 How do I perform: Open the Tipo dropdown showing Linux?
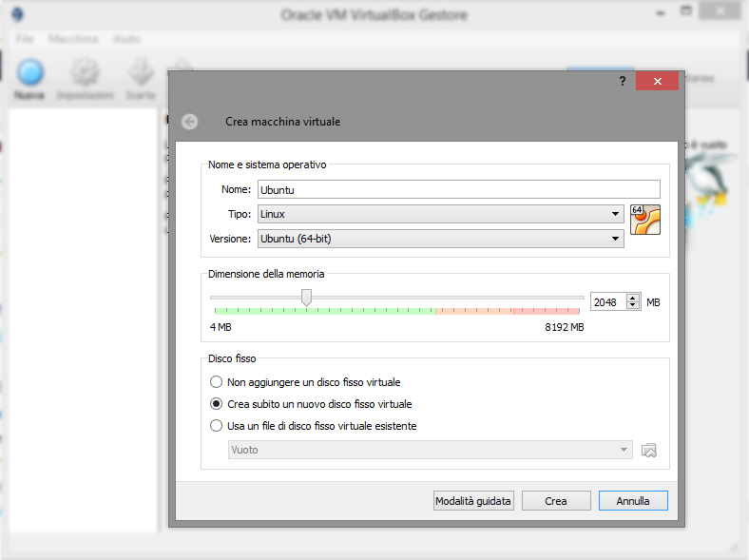pyautogui.click(x=440, y=214)
